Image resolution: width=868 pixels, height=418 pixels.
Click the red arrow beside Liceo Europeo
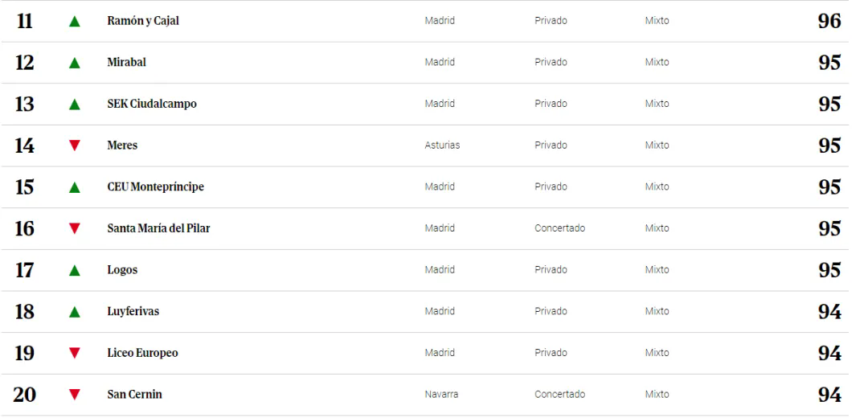pyautogui.click(x=75, y=353)
